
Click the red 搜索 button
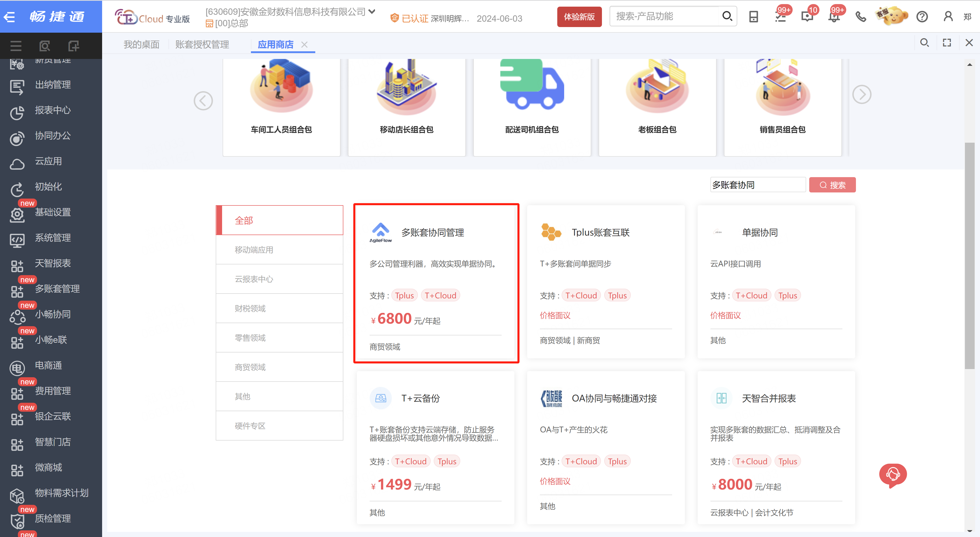(832, 185)
